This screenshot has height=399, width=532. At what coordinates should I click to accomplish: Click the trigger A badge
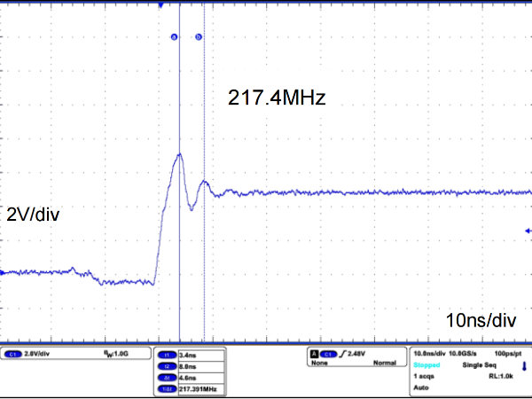313,353
